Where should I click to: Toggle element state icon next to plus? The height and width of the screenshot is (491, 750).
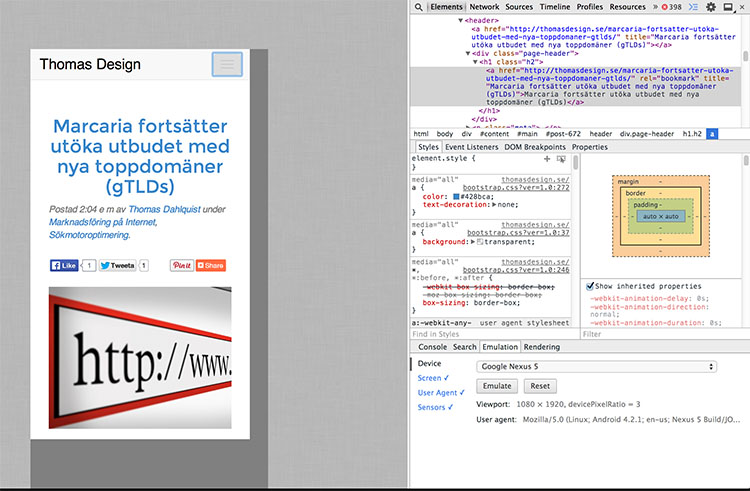(x=561, y=159)
